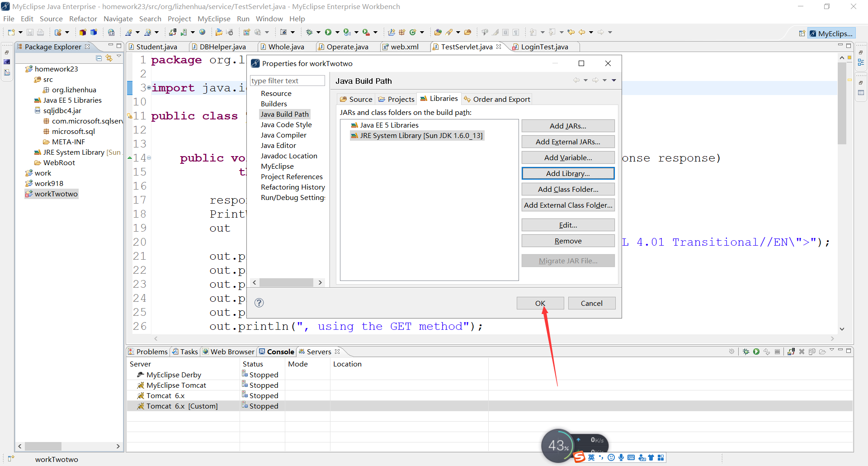The image size is (868, 466).
Task: Click the Remove button
Action: pyautogui.click(x=568, y=241)
